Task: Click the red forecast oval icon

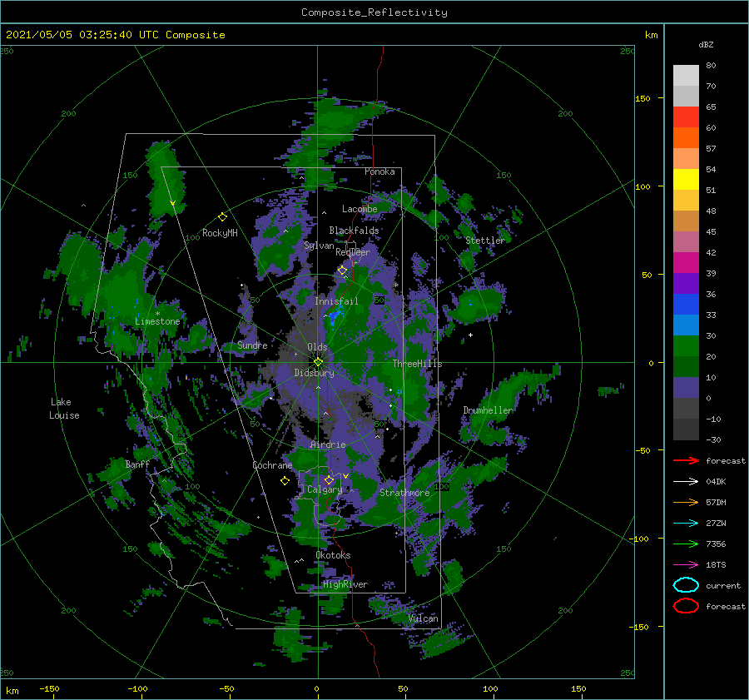Action: pos(686,606)
